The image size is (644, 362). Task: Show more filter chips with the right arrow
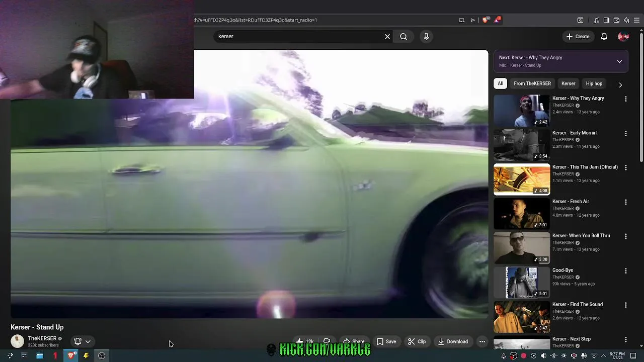[x=620, y=85]
